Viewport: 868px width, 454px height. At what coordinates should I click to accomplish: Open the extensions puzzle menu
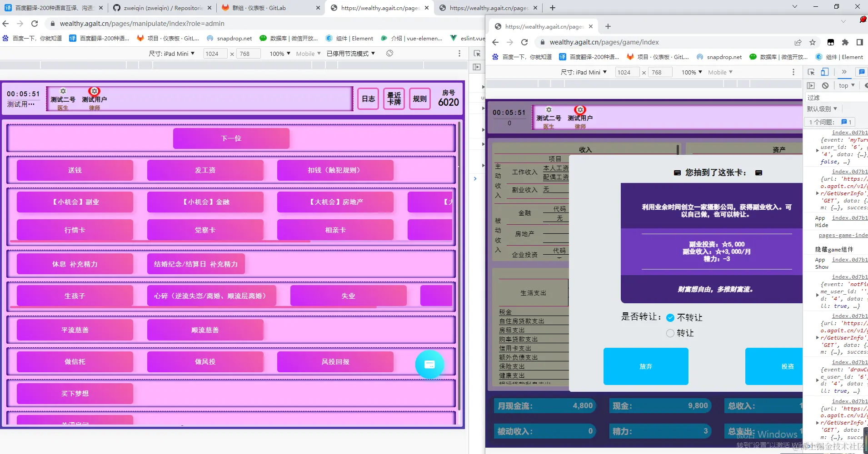[x=845, y=42]
